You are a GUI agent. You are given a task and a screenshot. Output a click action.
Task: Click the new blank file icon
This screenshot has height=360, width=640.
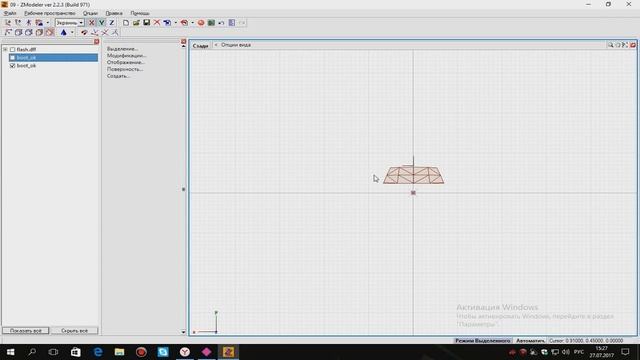point(126,23)
